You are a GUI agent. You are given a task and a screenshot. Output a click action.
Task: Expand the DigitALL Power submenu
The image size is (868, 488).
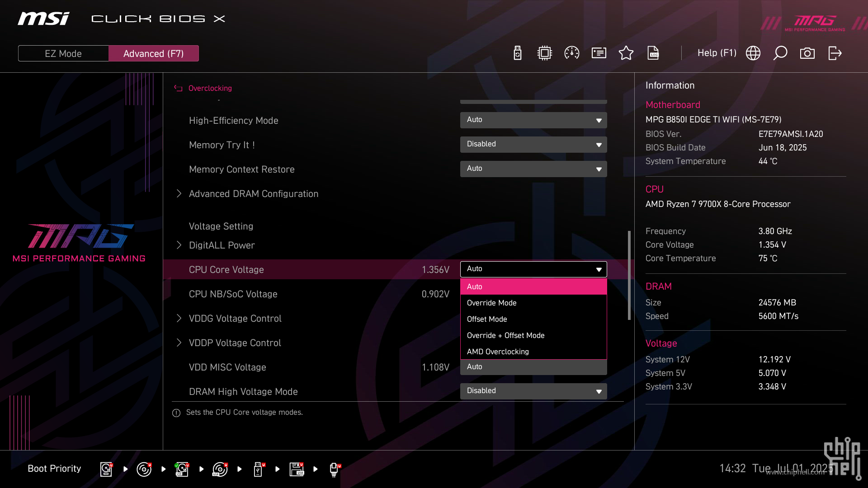[222, 245]
